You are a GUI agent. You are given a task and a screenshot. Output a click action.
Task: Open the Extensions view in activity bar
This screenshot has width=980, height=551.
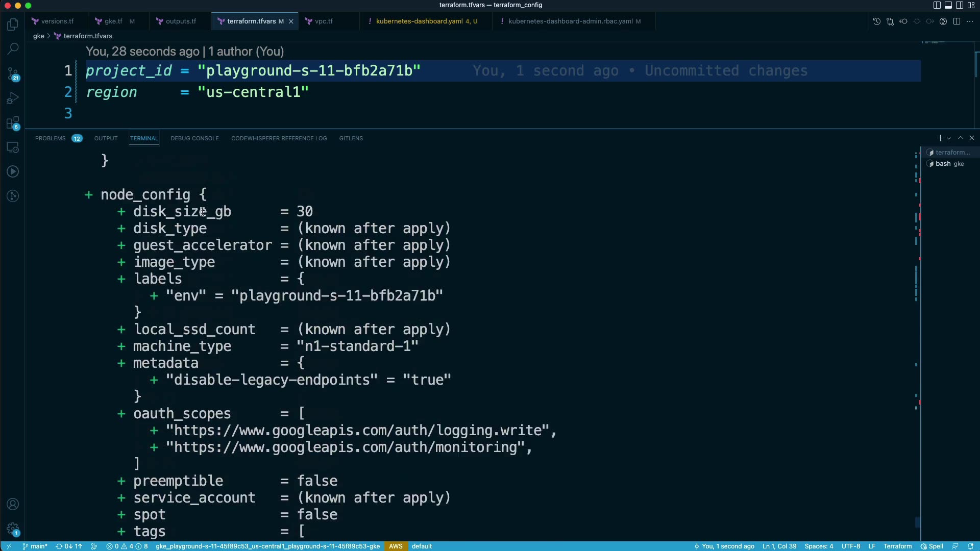click(13, 123)
